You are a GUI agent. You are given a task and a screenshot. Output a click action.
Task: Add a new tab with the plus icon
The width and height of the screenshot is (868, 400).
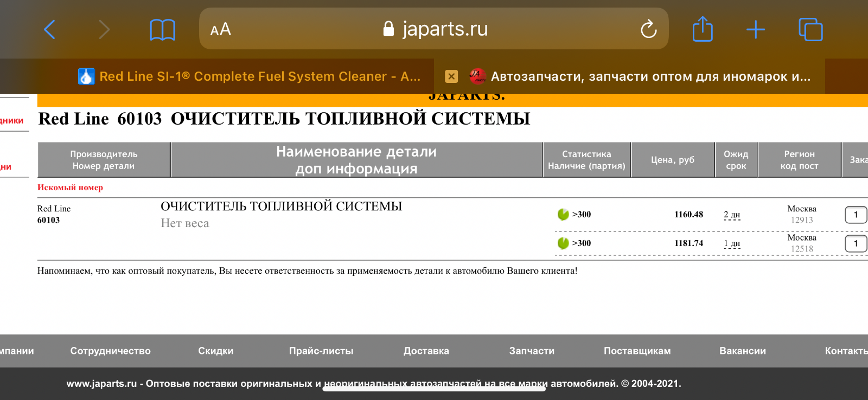tap(756, 29)
